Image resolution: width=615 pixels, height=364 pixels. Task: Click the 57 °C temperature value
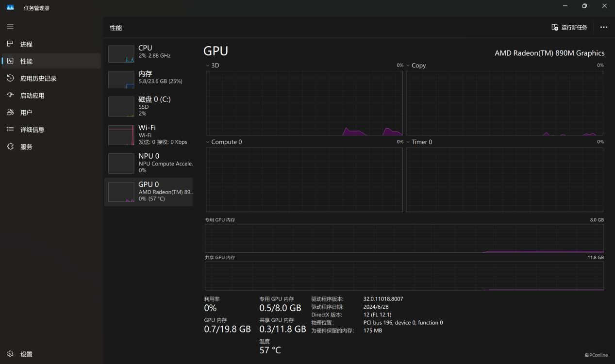[270, 350]
